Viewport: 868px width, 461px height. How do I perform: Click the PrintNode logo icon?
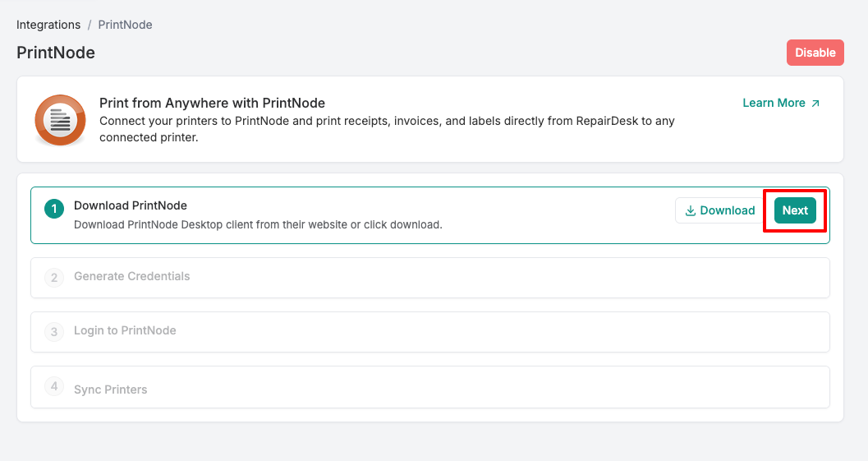(x=60, y=120)
